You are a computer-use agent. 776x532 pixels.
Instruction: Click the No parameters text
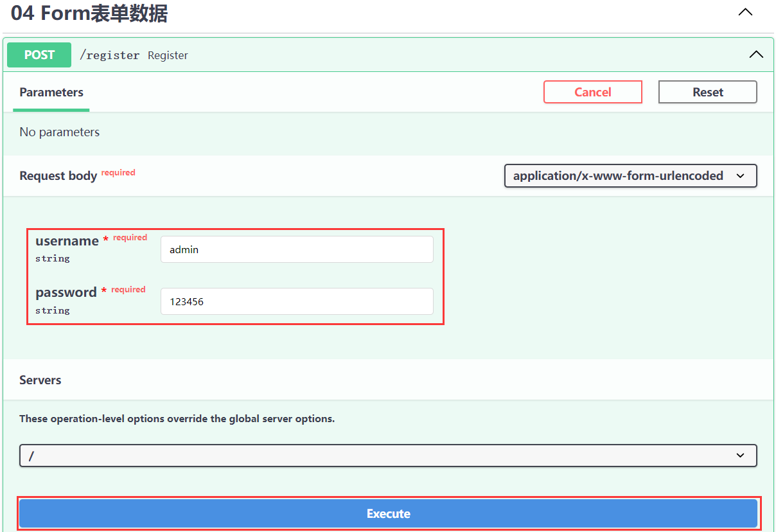pyautogui.click(x=60, y=132)
